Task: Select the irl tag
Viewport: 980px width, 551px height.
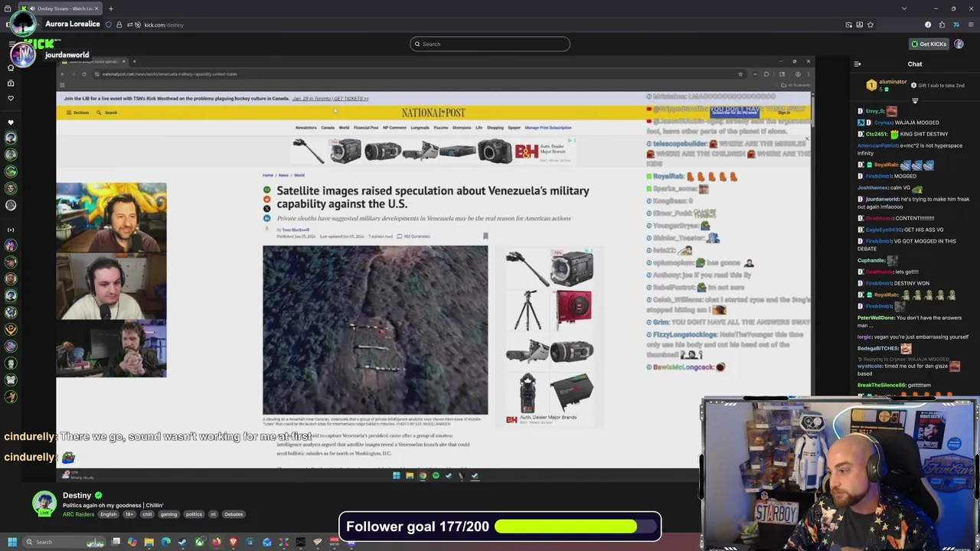Action: (214, 514)
